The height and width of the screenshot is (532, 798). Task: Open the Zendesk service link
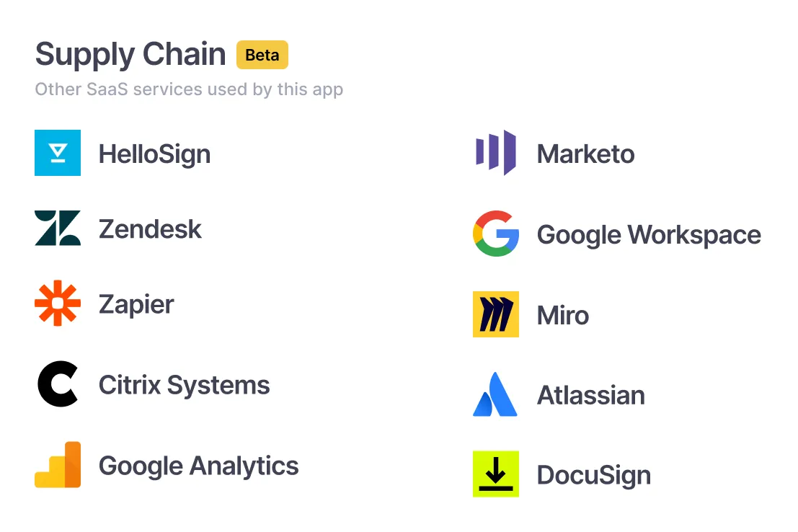point(150,229)
